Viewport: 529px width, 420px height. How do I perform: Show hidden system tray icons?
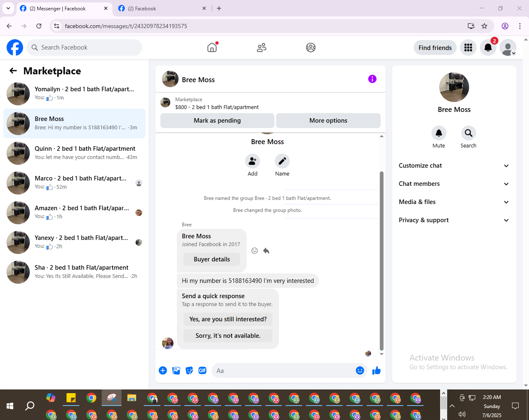click(452, 406)
